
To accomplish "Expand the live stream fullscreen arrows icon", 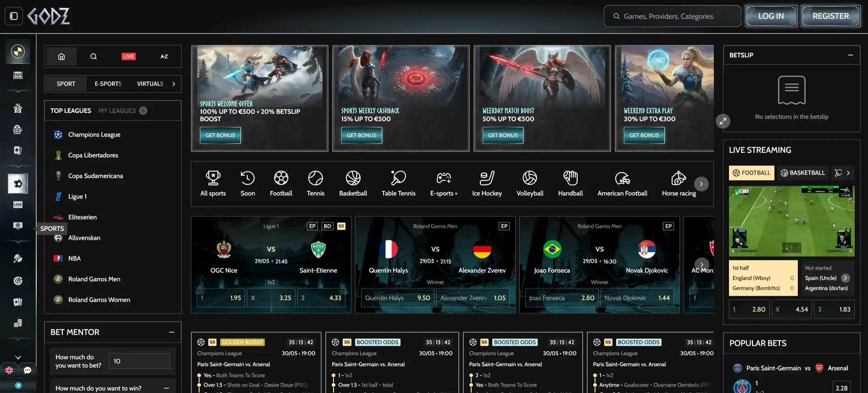I will (x=723, y=121).
